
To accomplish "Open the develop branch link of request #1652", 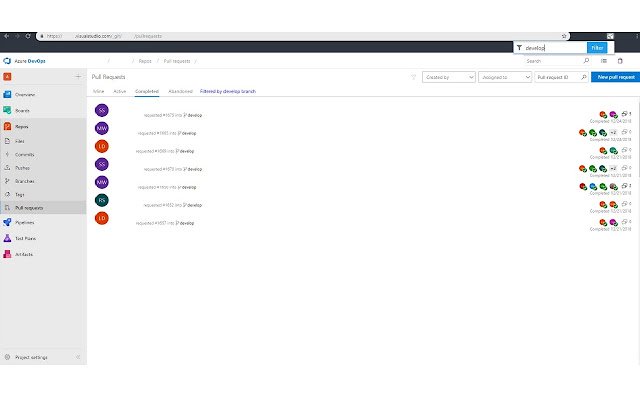I will (x=193, y=205).
